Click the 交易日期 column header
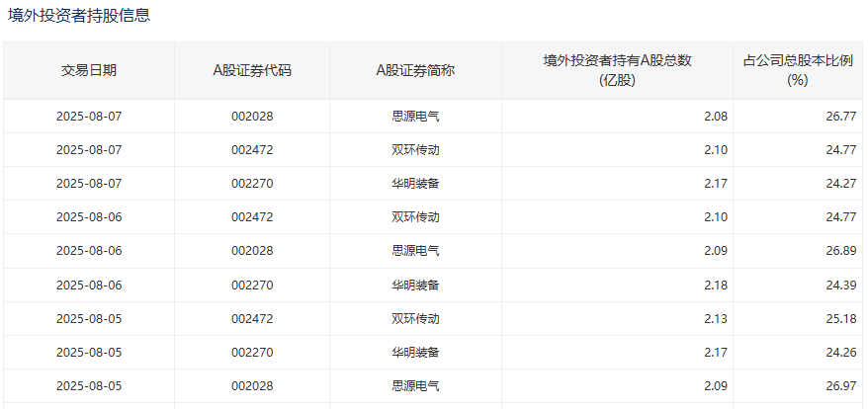 [x=89, y=70]
